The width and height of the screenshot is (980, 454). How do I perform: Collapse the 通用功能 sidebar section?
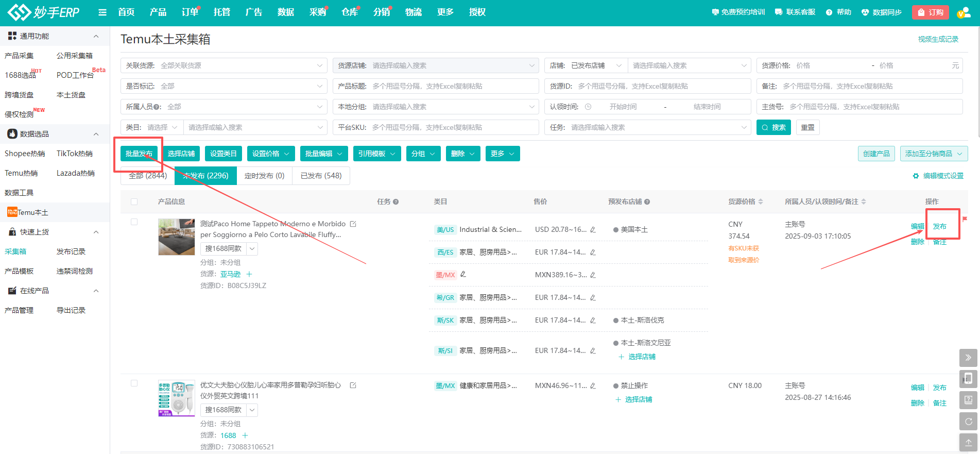coord(96,36)
